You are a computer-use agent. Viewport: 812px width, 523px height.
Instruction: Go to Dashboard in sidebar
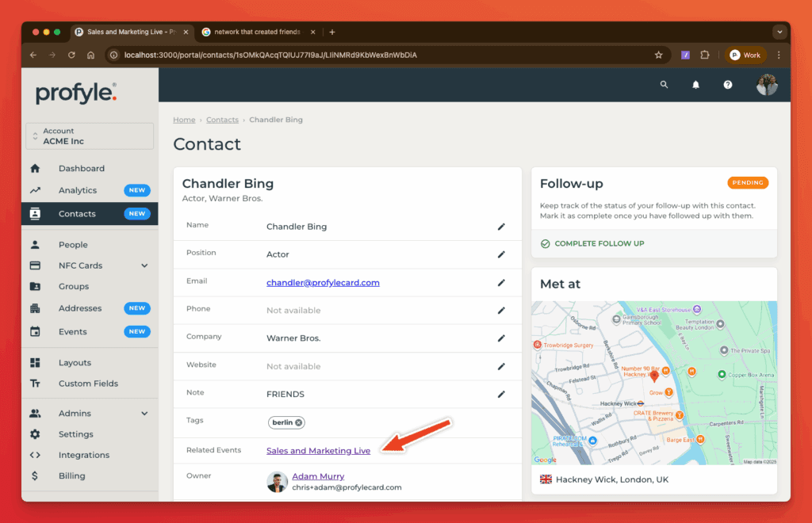coord(81,169)
